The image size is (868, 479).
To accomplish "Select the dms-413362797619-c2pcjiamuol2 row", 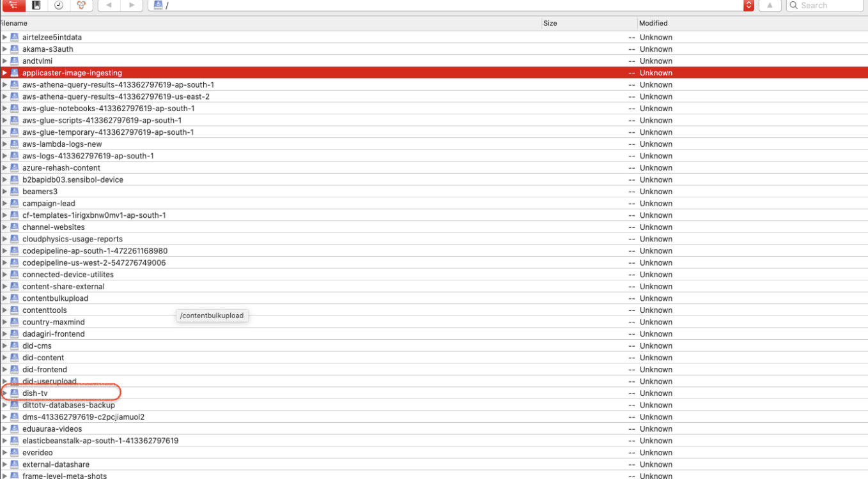I will tap(434, 417).
